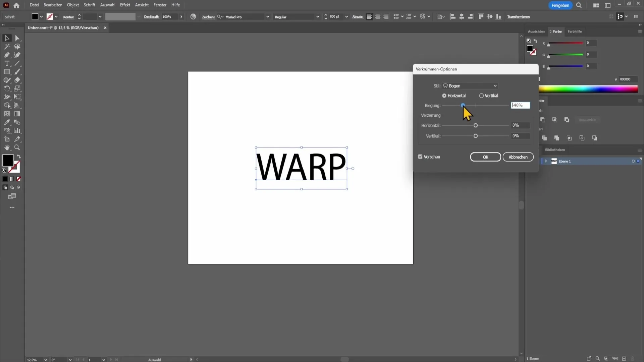Image resolution: width=644 pixels, height=362 pixels.
Task: Select the Paintbrush tool
Action: pyautogui.click(x=17, y=72)
